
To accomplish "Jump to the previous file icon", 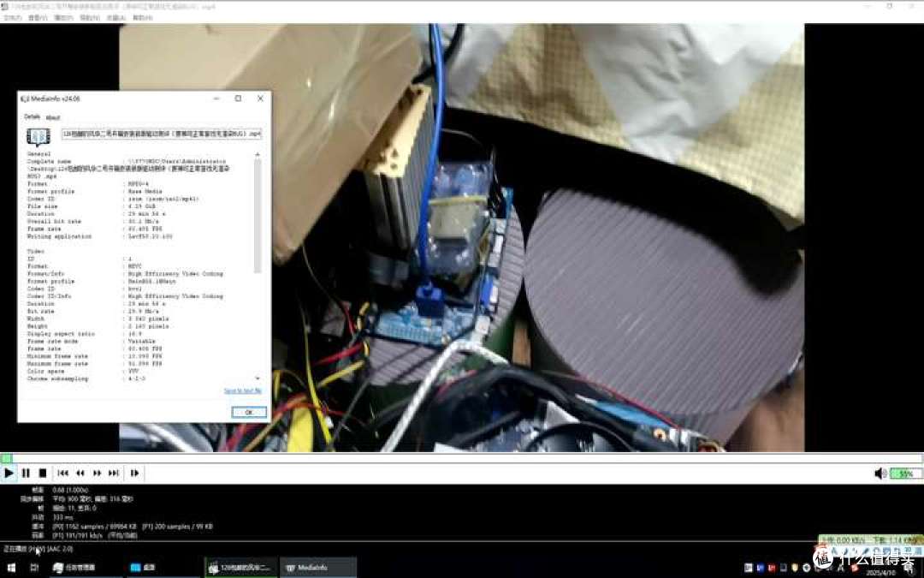I will coord(63,473).
